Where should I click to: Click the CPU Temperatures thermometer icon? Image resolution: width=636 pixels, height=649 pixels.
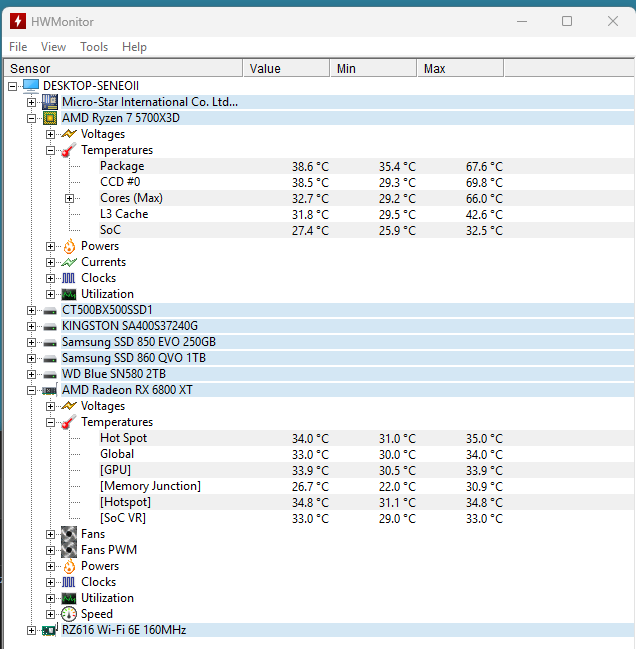coord(69,150)
